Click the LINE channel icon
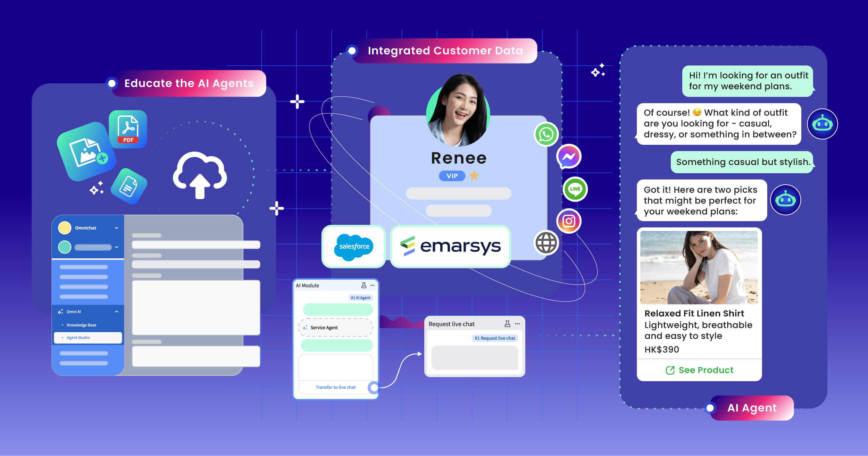Screen dimensions: 868x456 pyautogui.click(x=575, y=189)
